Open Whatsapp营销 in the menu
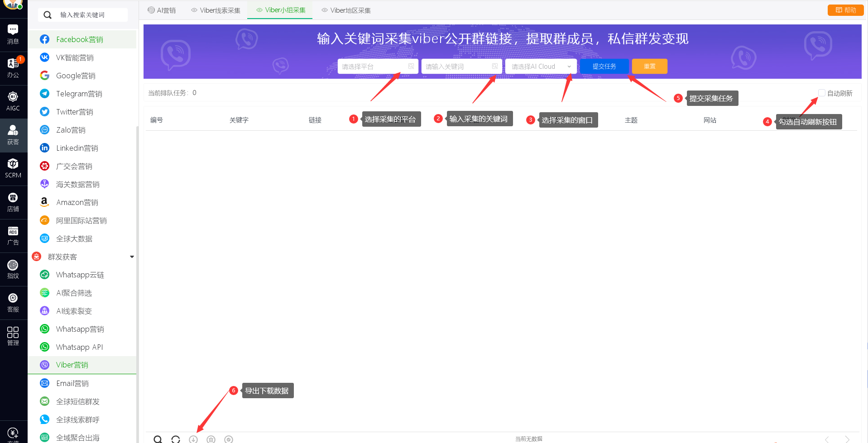The height and width of the screenshot is (443, 868). pyautogui.click(x=82, y=329)
